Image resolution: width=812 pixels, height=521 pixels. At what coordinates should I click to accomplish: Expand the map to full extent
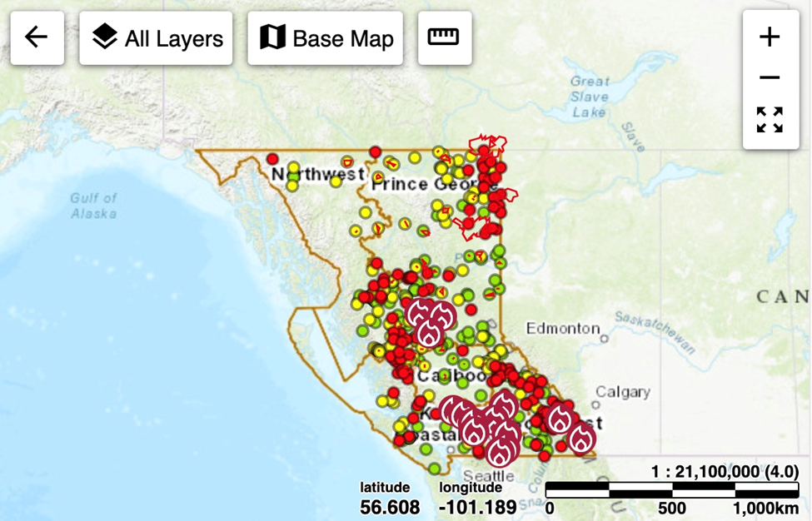770,120
